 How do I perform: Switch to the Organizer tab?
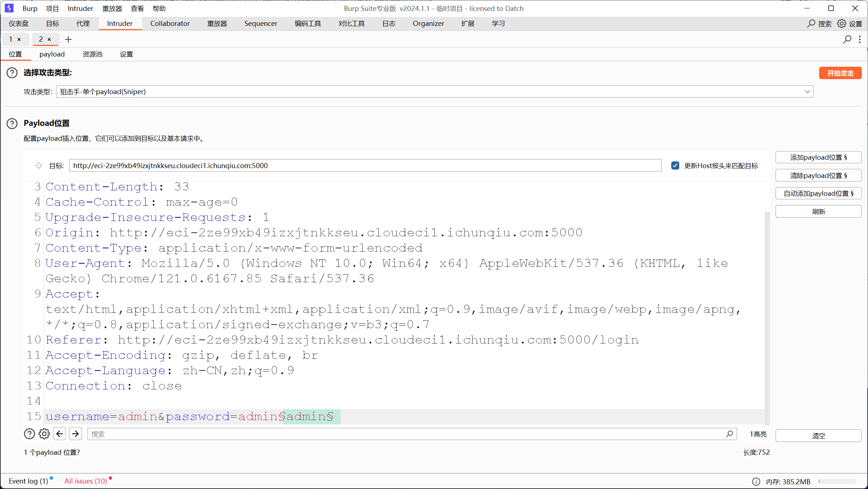pos(429,24)
